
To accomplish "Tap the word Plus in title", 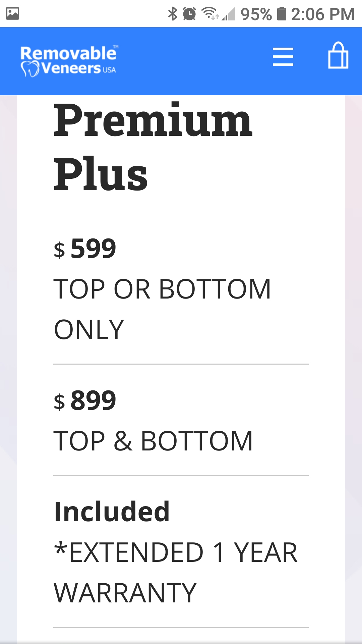I will (101, 174).
